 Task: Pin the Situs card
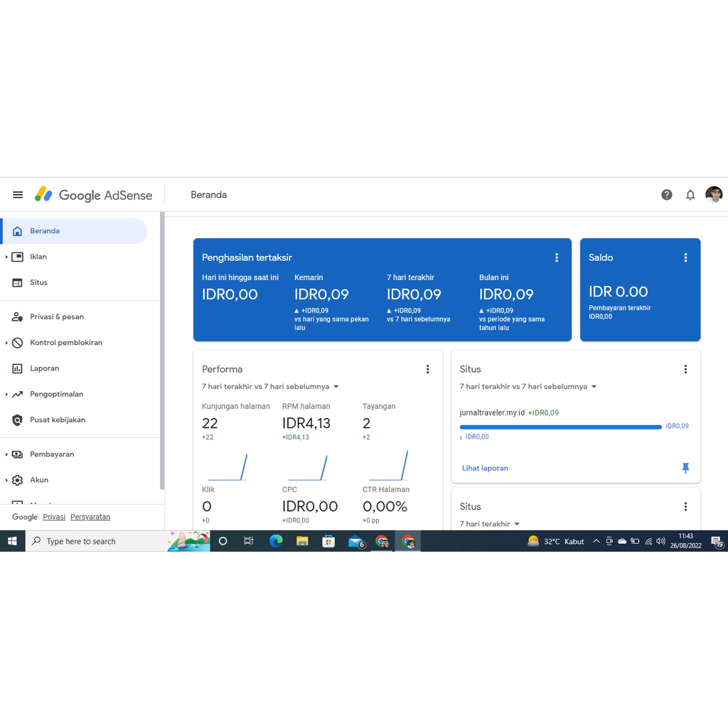[685, 468]
